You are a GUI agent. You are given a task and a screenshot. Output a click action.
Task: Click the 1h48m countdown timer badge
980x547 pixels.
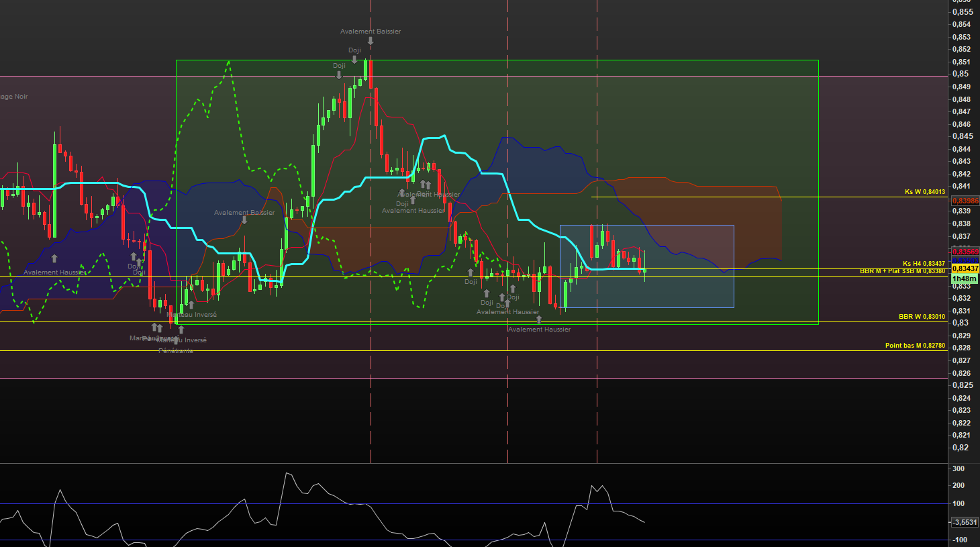(x=965, y=279)
